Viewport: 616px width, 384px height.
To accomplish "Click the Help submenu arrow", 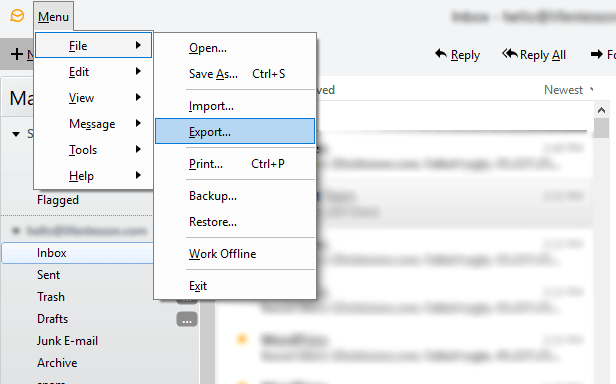I will pyautogui.click(x=138, y=175).
